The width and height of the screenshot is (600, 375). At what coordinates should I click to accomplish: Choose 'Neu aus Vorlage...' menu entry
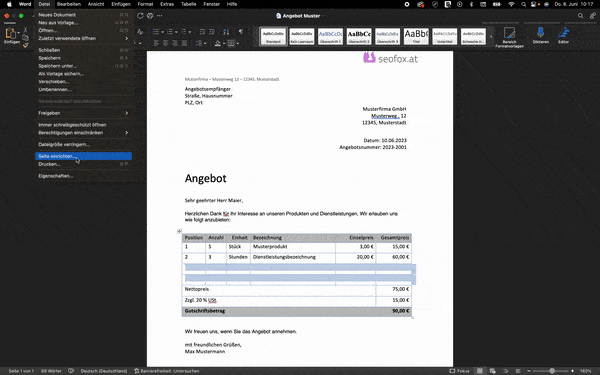click(83, 23)
